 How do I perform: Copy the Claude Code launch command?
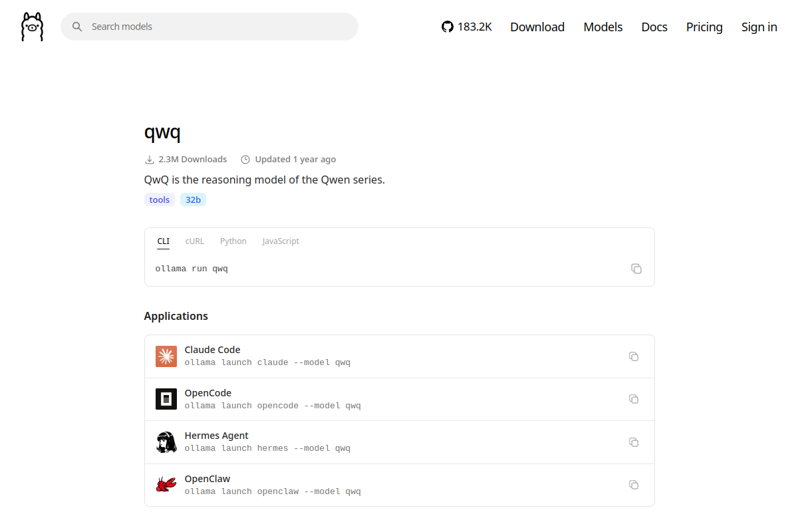point(634,356)
